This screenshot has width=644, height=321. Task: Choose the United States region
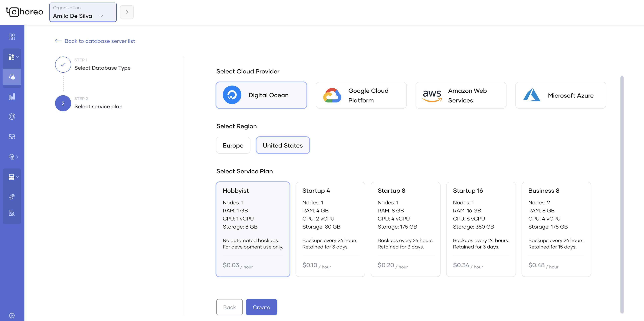(x=283, y=145)
